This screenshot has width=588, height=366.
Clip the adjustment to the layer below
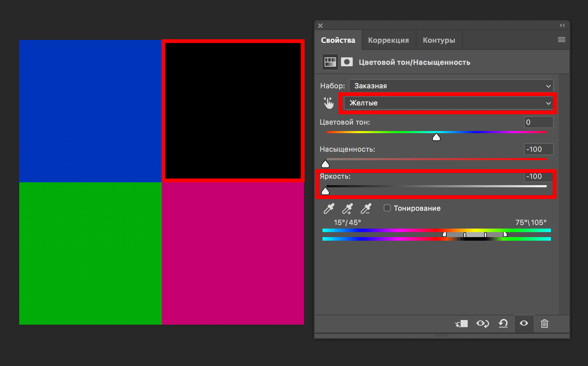click(x=461, y=324)
